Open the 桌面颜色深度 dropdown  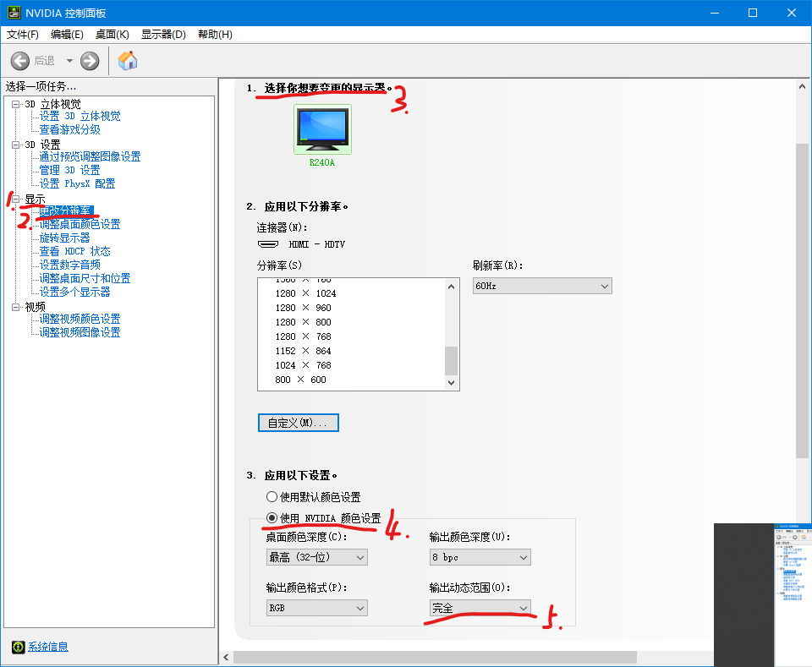tap(316, 557)
